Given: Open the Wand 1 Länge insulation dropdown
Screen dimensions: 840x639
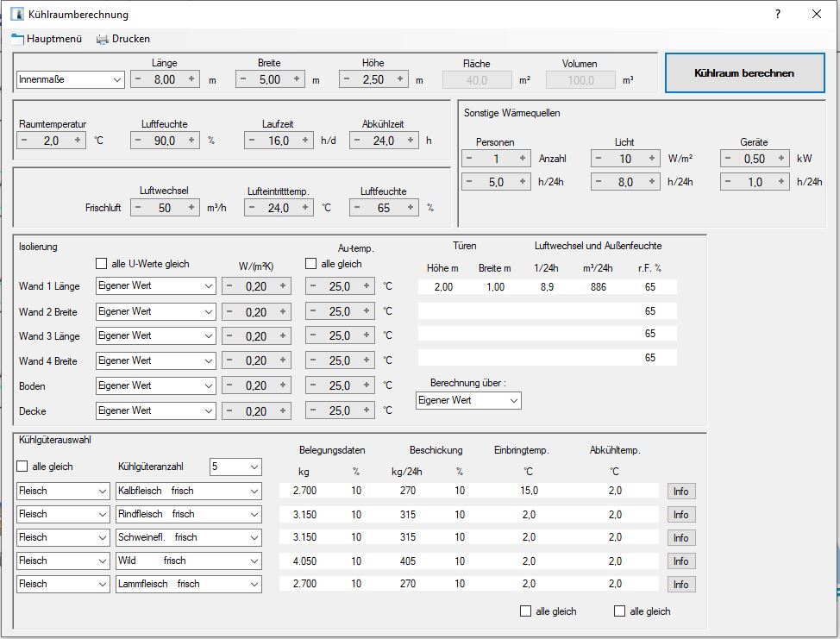Looking at the screenshot, I should (156, 286).
